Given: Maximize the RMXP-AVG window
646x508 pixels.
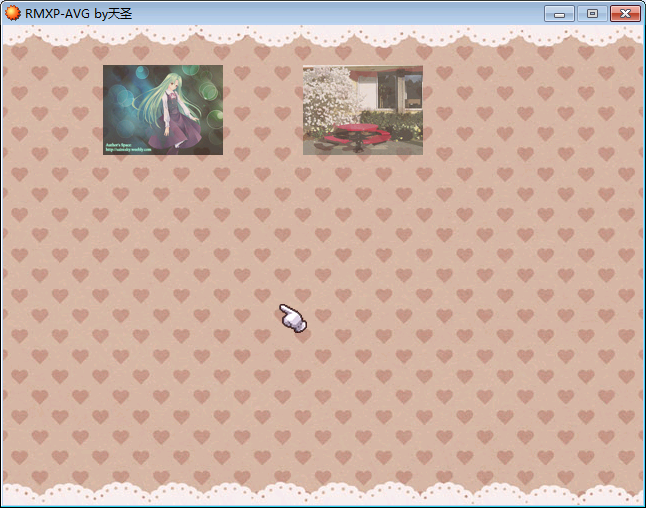Looking at the screenshot, I should tap(592, 14).
